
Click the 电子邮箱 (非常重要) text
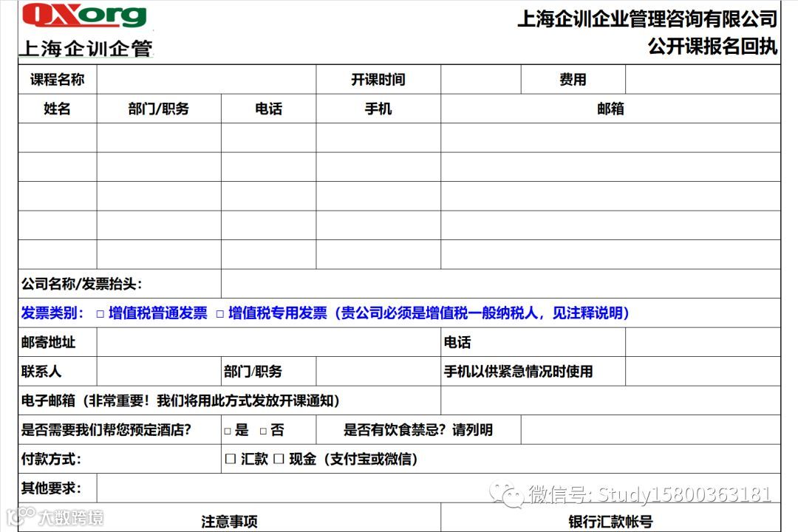coord(180,400)
